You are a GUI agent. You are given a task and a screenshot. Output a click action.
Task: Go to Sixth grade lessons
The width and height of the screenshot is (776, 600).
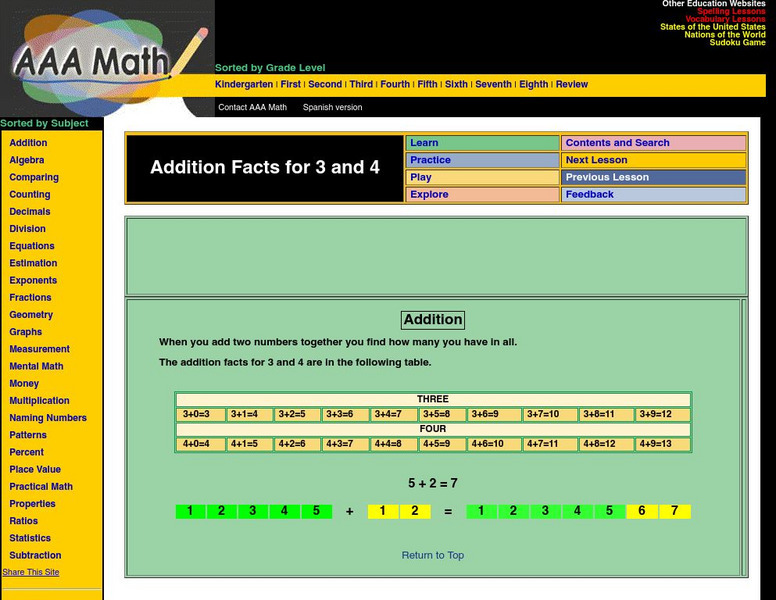point(456,84)
